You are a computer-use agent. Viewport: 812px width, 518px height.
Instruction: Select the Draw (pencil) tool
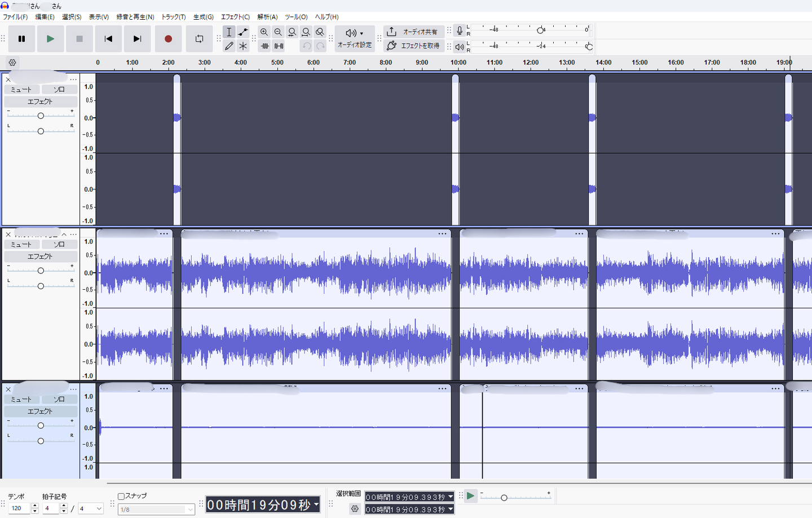click(x=229, y=46)
